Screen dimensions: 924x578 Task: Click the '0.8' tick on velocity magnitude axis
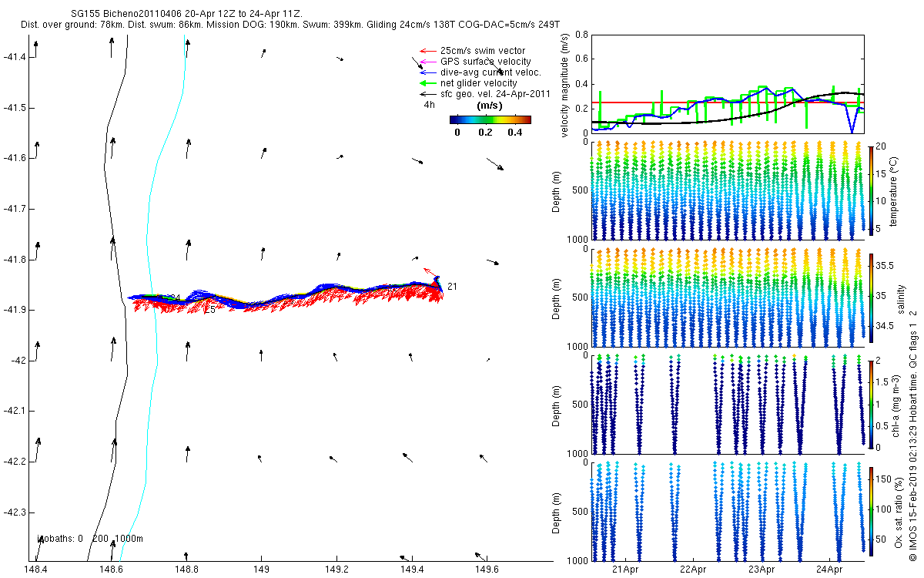click(581, 35)
